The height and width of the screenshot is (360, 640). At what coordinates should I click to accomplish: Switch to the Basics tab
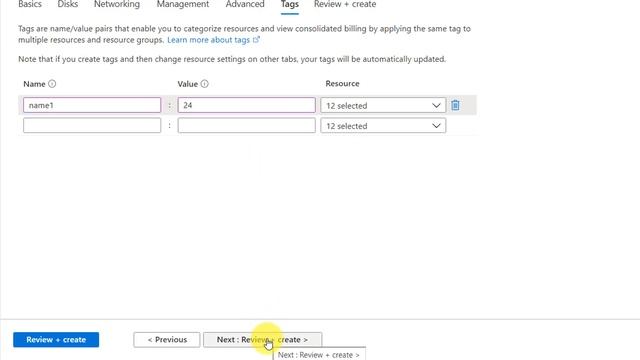[30, 4]
